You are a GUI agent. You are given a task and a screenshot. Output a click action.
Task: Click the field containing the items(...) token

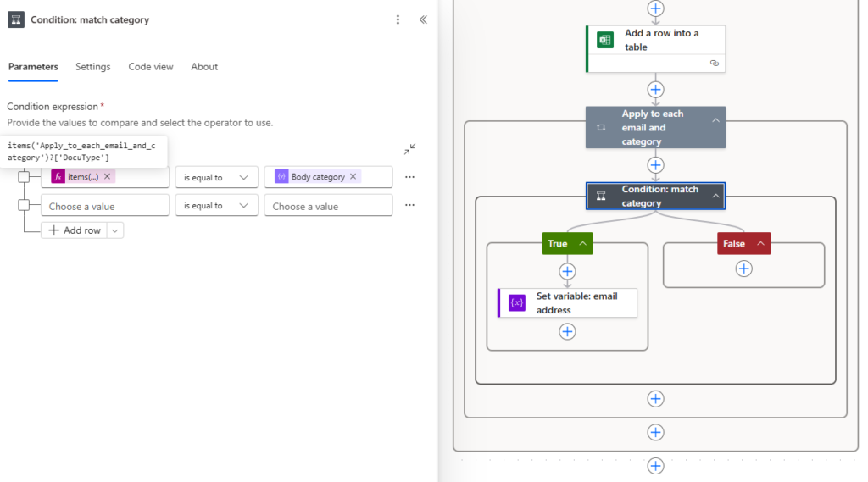[x=105, y=177]
